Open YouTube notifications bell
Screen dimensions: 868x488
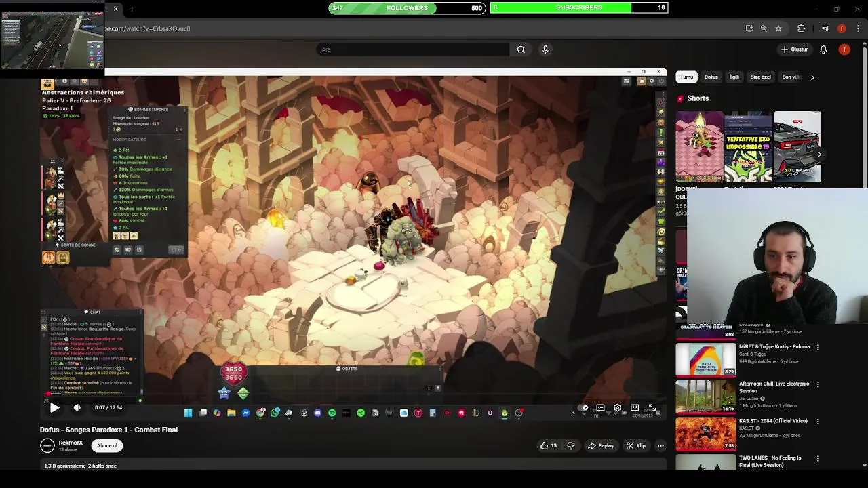(823, 49)
